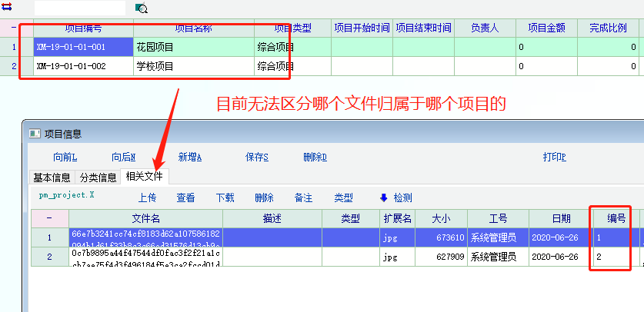This screenshot has width=644, height=312.
Task: Click 下载 in the file toolbar
Action: coord(225,197)
